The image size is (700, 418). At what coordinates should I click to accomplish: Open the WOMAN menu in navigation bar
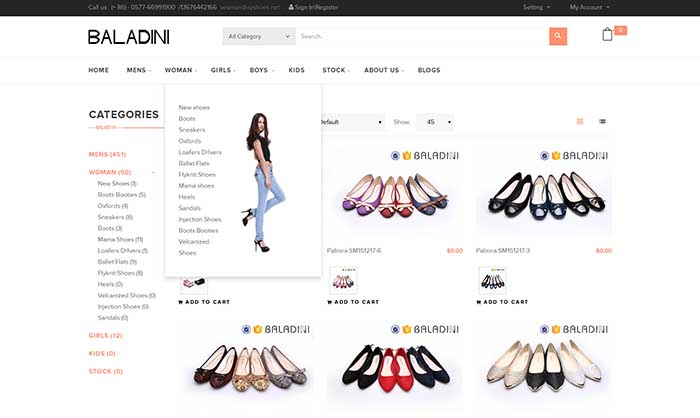pyautogui.click(x=180, y=70)
